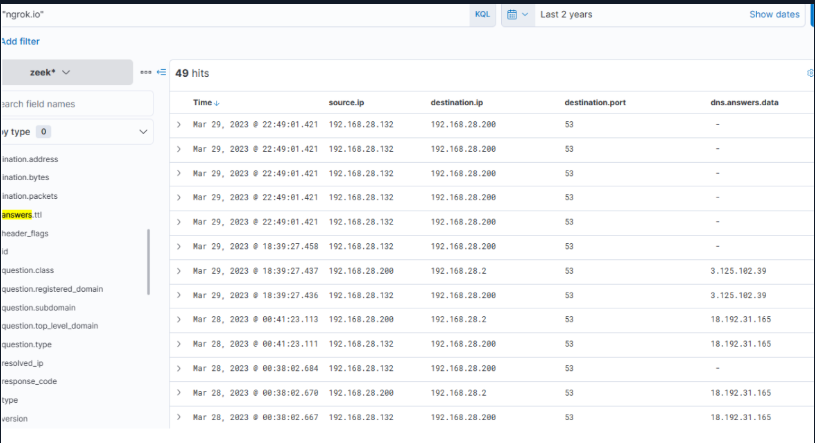Expand the 00:41:23.113 row

(x=179, y=319)
